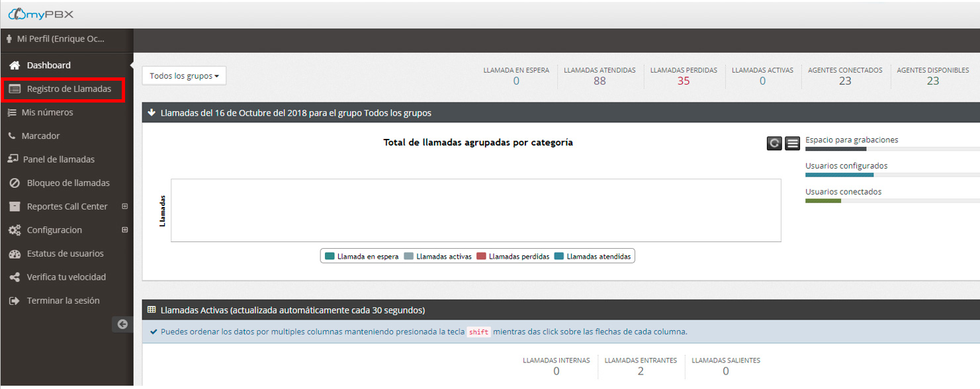
Task: Click the Marcador phone icon
Action: tap(12, 136)
